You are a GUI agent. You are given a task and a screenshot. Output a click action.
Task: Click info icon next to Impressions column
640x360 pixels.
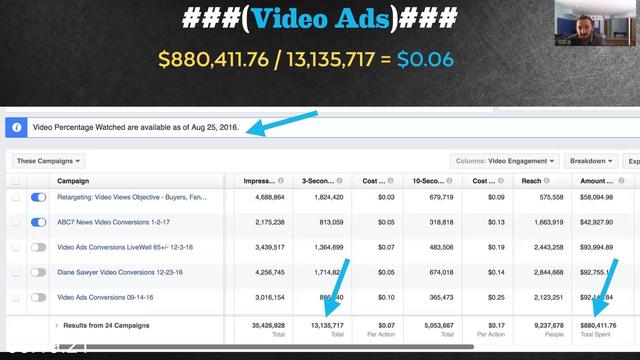coord(281,180)
